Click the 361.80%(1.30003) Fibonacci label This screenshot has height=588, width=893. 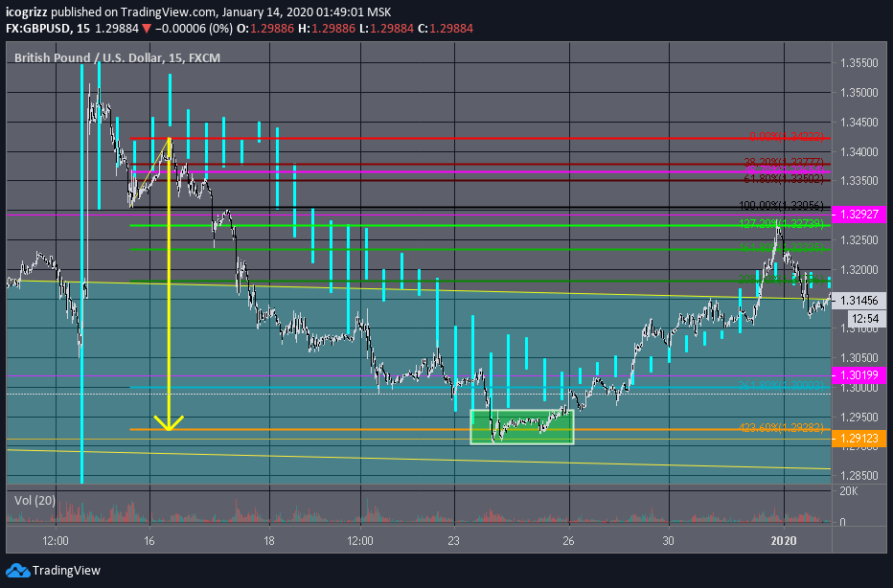781,386
